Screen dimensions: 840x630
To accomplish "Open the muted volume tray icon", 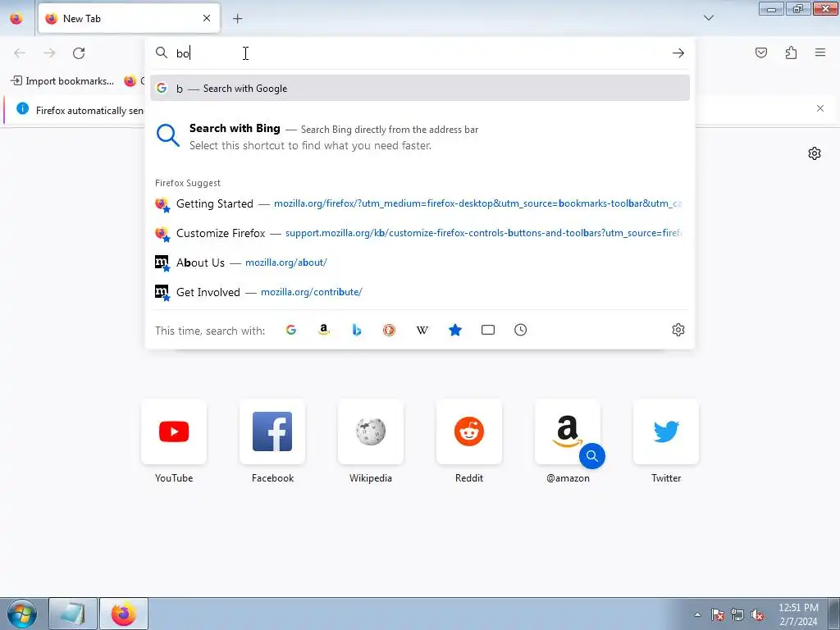I will pyautogui.click(x=757, y=614).
